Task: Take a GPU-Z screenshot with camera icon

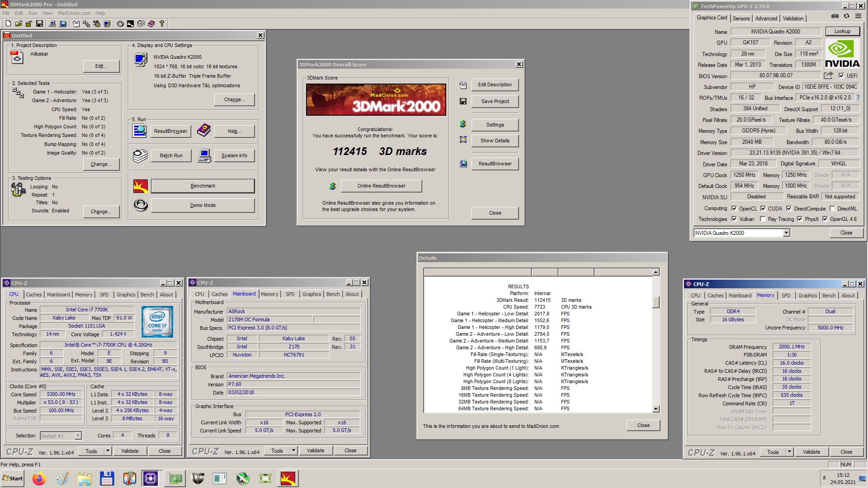Action: (x=835, y=16)
